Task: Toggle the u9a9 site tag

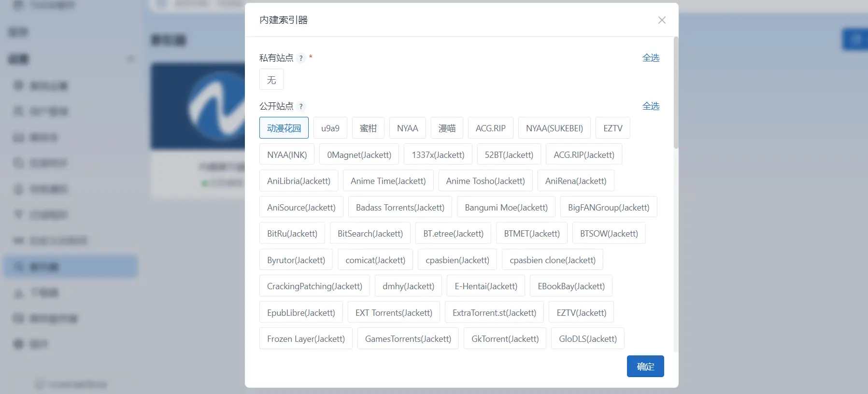Action: pos(330,128)
